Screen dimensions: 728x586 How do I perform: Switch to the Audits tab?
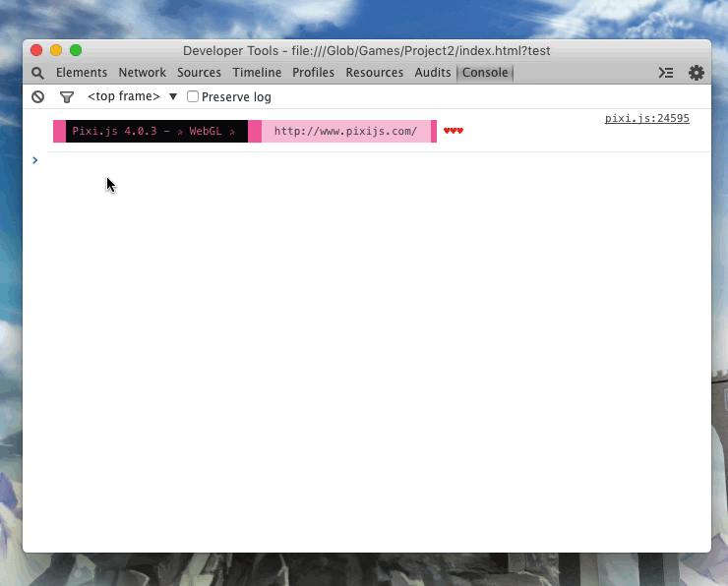click(x=433, y=73)
